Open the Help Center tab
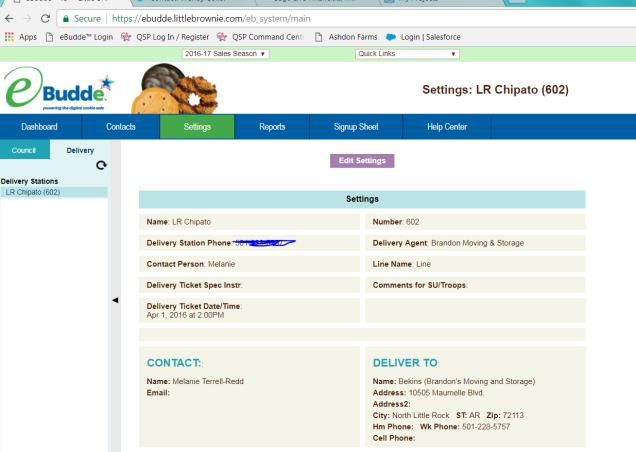The height and width of the screenshot is (452, 636). 447,127
